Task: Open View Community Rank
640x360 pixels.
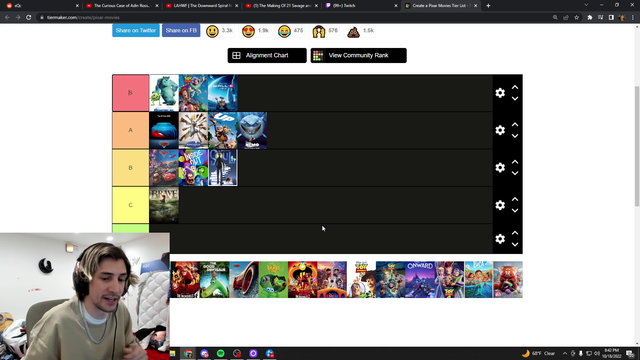Action: (x=358, y=56)
